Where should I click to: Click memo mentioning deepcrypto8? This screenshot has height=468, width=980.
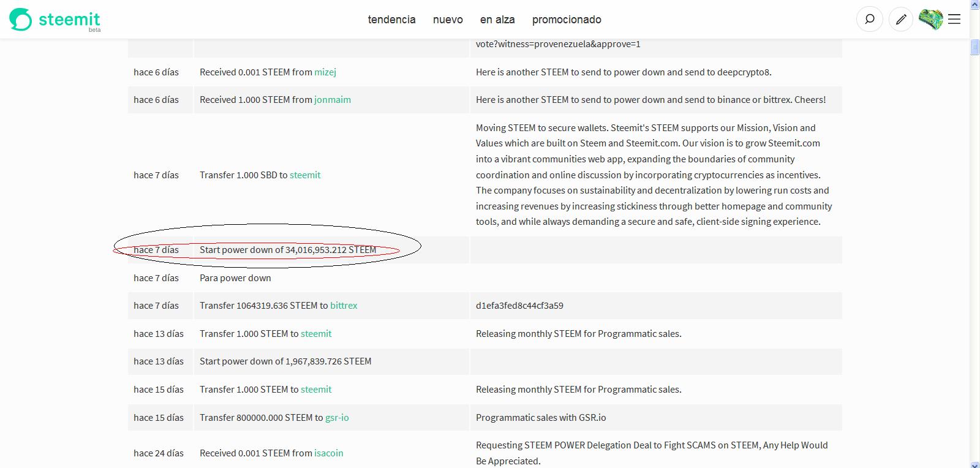click(624, 72)
